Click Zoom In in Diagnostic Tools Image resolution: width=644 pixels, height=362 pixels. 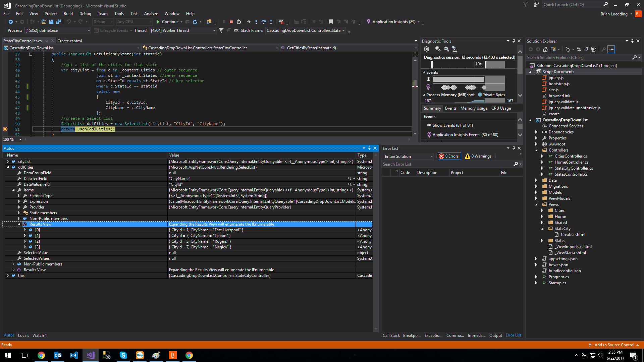tap(438, 49)
